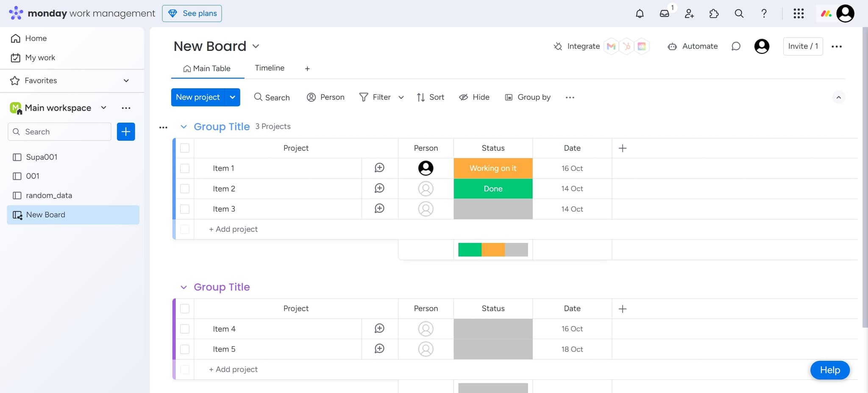Click the orange Working on it status
The width and height of the screenshot is (868, 393).
click(x=493, y=168)
